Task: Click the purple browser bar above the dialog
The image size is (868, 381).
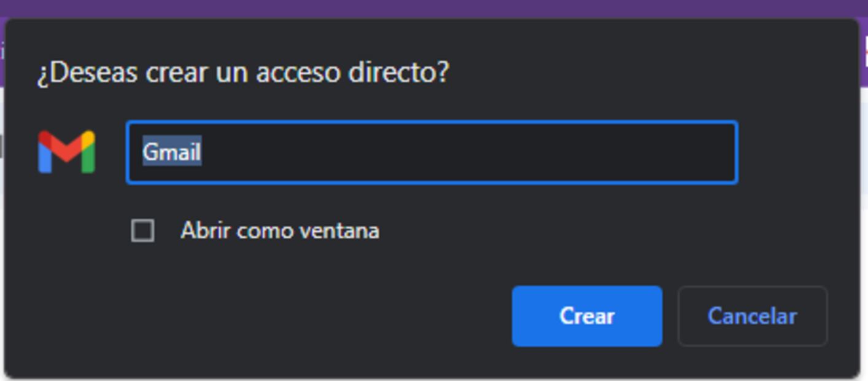Action: click(x=430, y=8)
